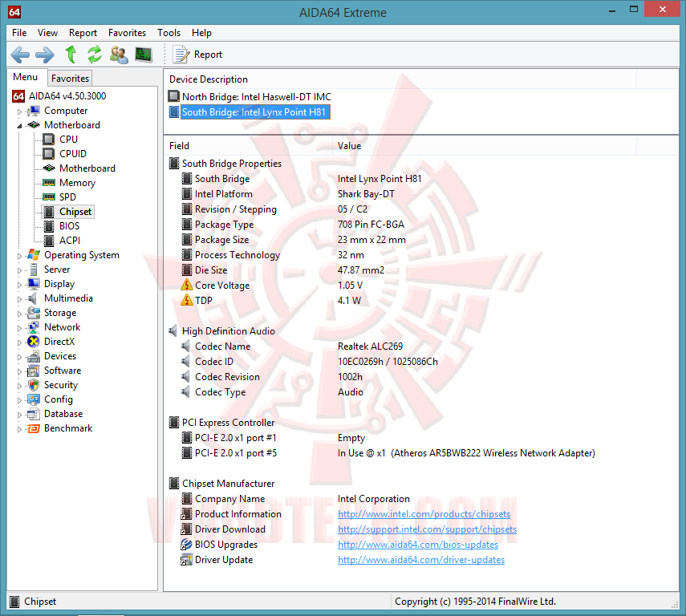The image size is (686, 616).
Task: Go up one level with green arrow
Action: tap(71, 55)
